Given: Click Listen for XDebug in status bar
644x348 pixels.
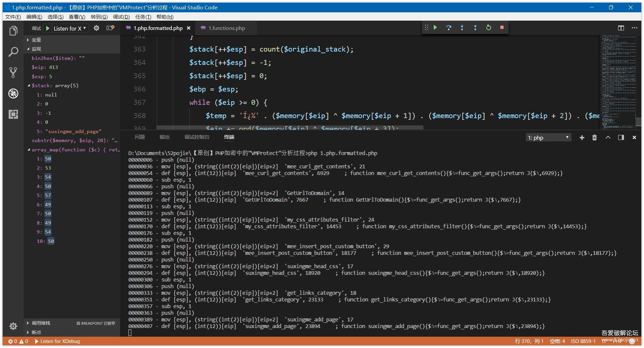Looking at the screenshot, I should pos(57,341).
